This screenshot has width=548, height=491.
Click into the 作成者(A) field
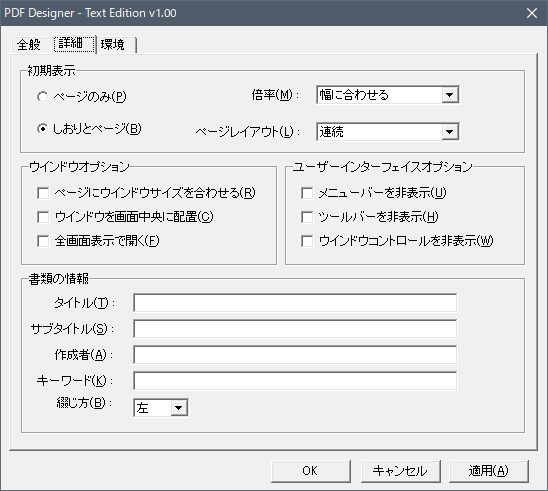[x=295, y=355]
